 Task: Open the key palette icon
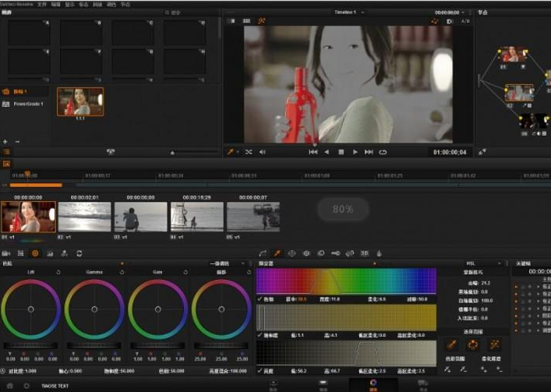334,253
